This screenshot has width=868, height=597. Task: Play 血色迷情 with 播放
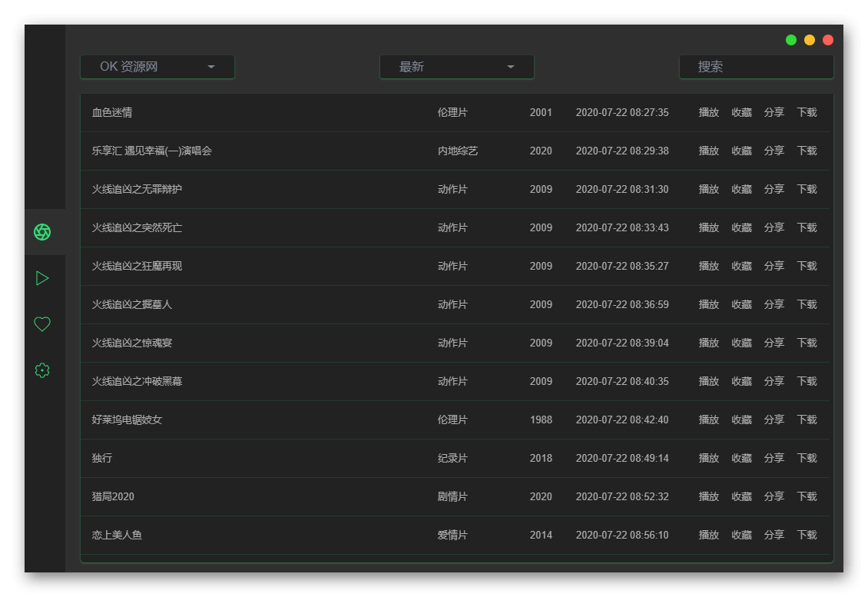coord(708,112)
